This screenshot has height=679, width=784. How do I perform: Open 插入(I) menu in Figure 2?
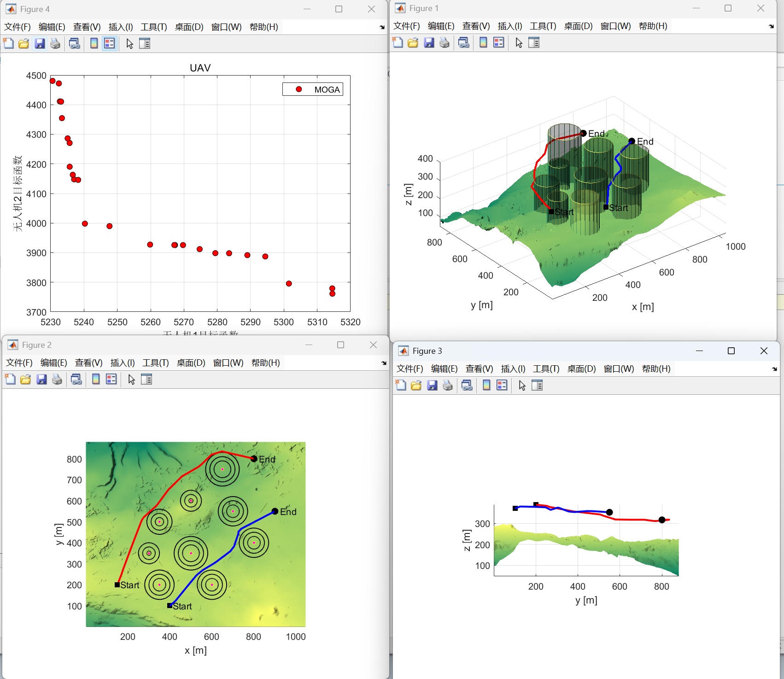pos(123,363)
